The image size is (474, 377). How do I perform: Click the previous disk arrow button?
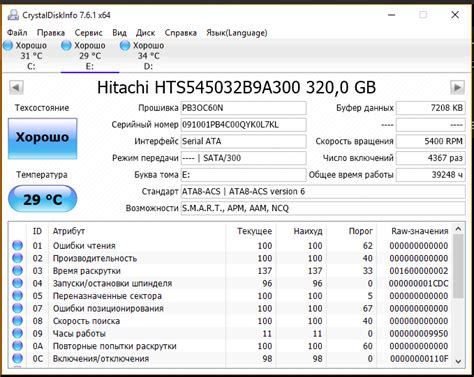tap(16, 88)
